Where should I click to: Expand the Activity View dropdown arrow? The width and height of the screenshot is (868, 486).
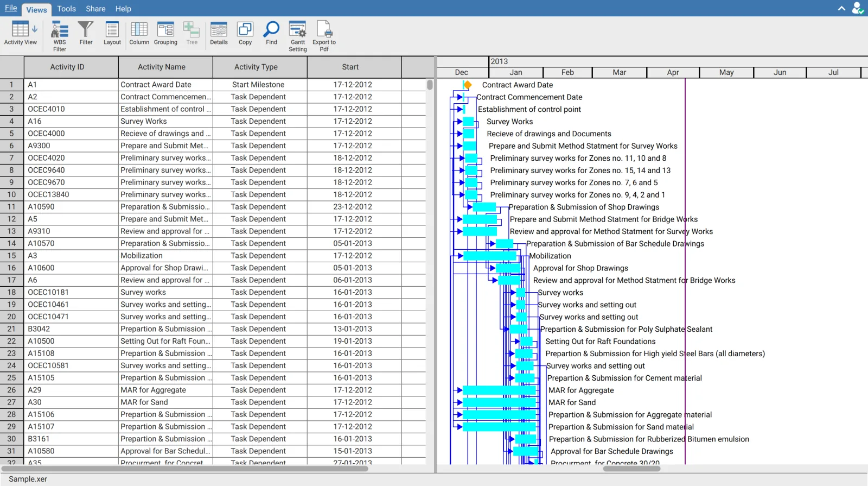(x=35, y=29)
